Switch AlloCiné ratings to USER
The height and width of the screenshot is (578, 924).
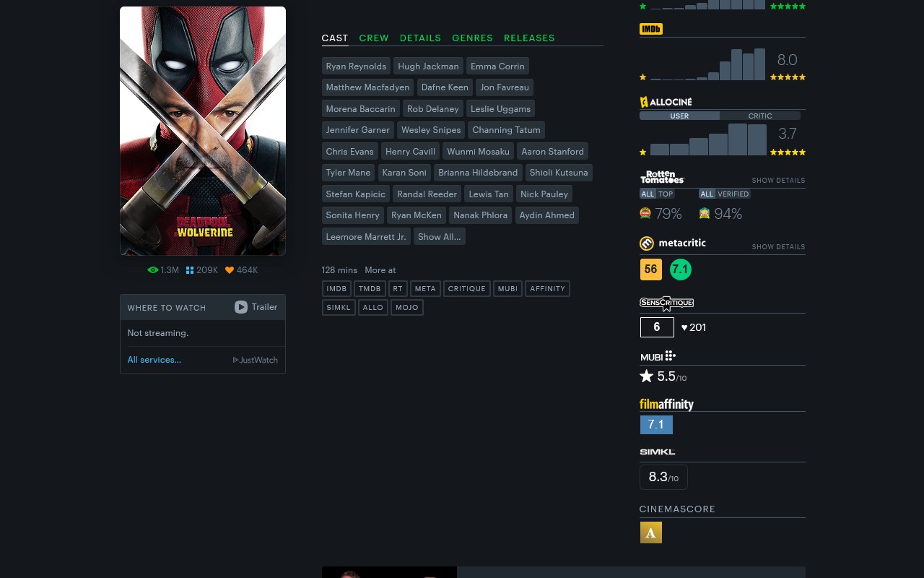679,116
